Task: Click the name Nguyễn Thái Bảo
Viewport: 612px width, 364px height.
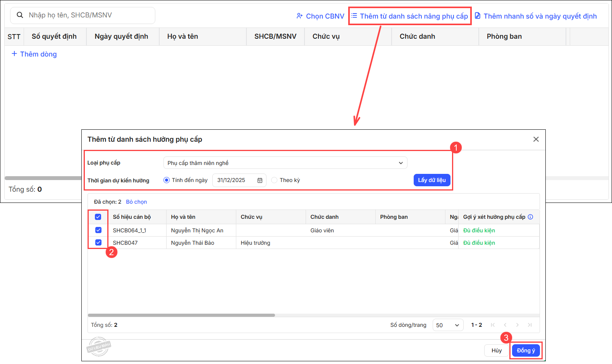Action: click(193, 243)
